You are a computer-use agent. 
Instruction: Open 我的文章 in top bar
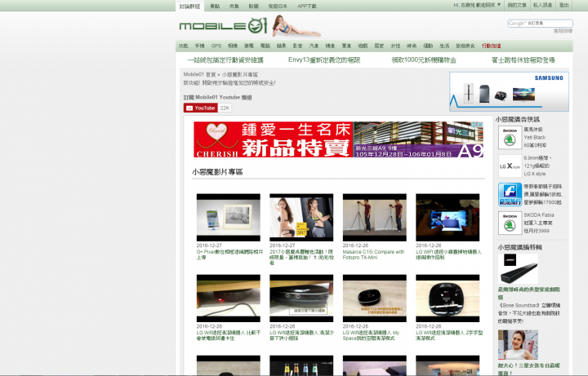[517, 5]
